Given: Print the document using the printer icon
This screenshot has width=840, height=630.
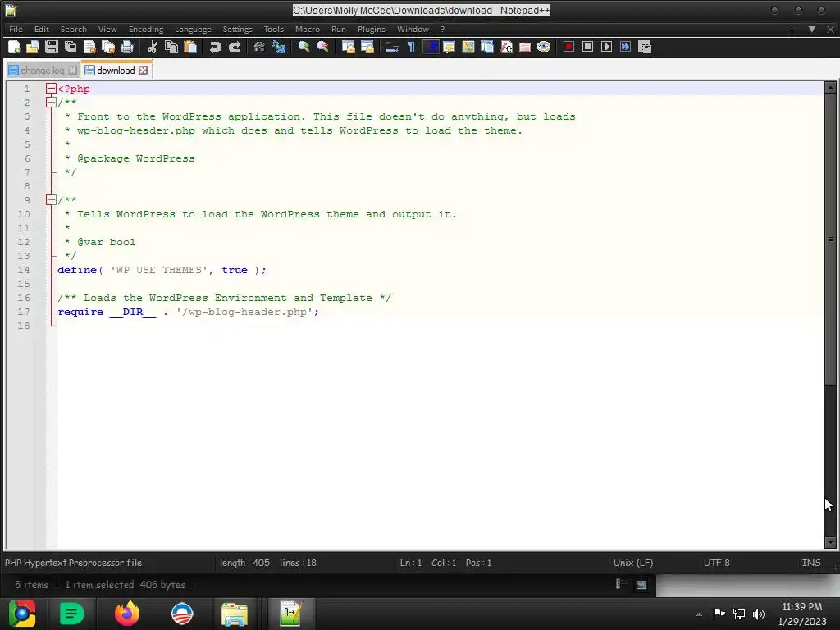Looking at the screenshot, I should tap(127, 47).
